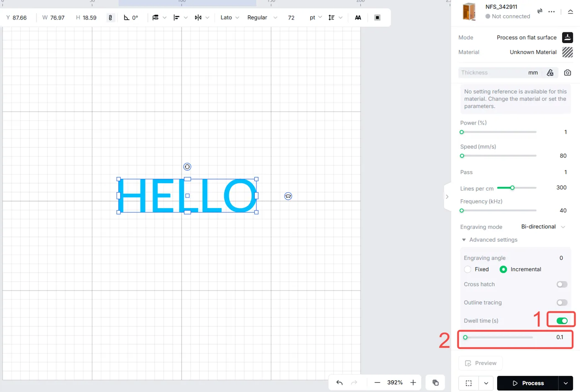This screenshot has width=580, height=392.
Task: Click the uppercase AA text icon
Action: click(358, 17)
